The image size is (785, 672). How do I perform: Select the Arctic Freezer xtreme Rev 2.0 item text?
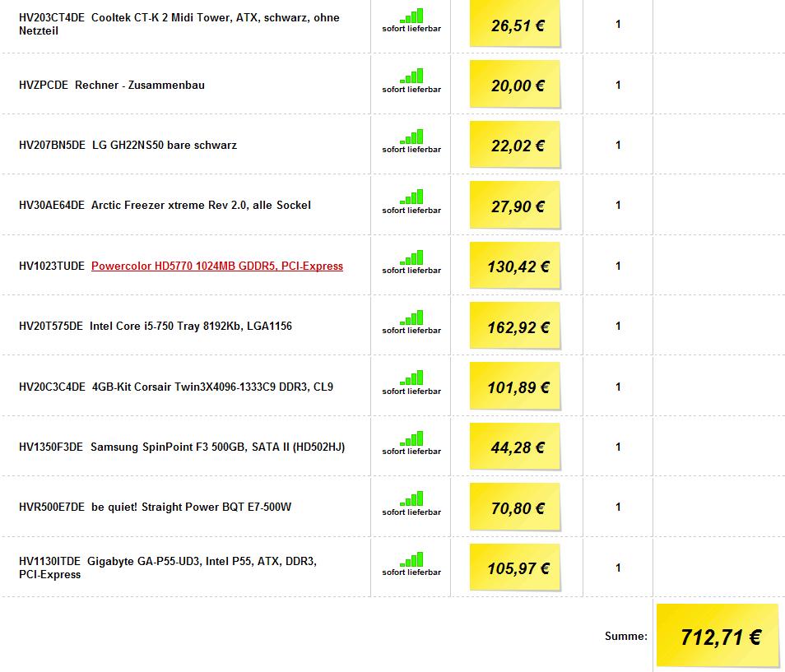click(x=201, y=205)
